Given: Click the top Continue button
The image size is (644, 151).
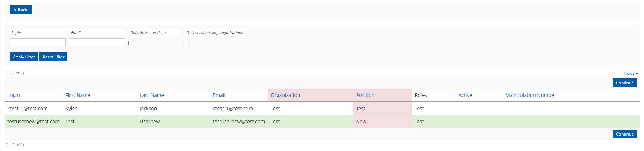Looking at the screenshot, I should coord(625,83).
